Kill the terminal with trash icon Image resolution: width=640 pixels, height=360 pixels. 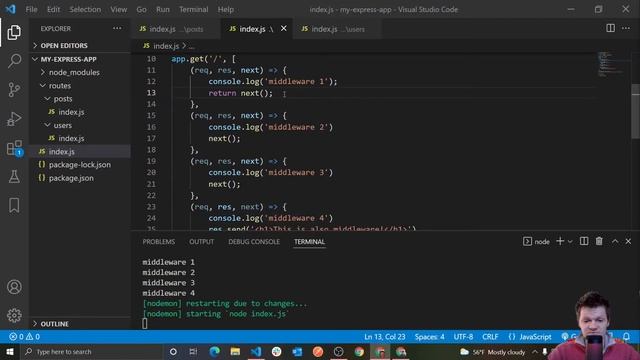599,241
